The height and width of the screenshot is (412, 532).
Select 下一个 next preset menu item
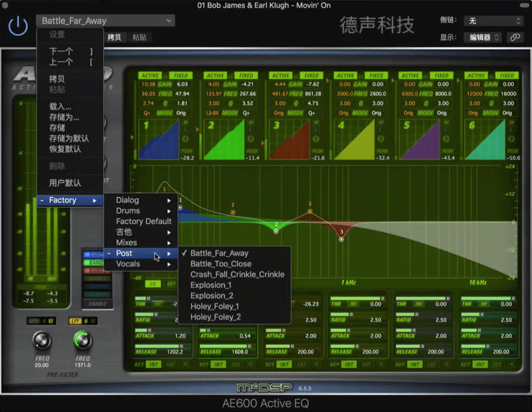(x=70, y=51)
